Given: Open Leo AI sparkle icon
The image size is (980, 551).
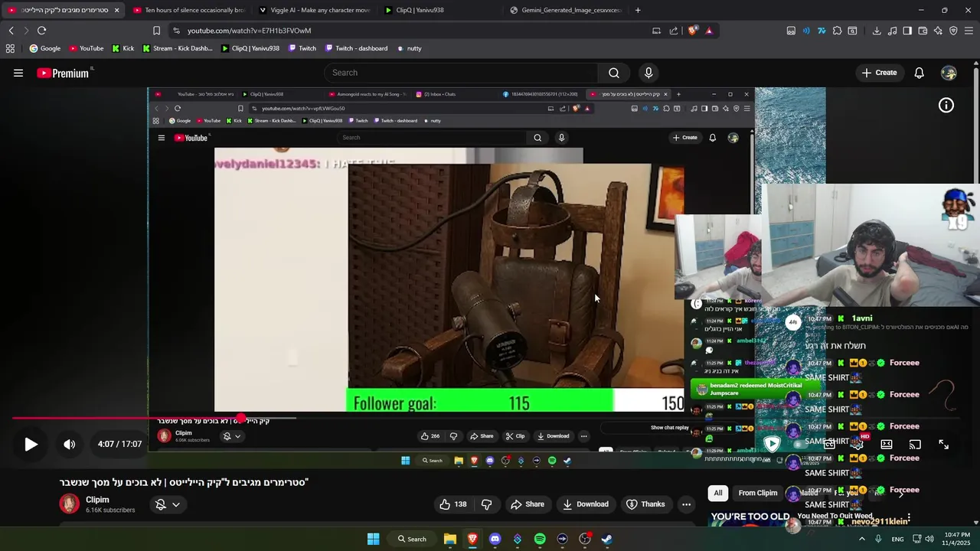Looking at the screenshot, I should pyautogui.click(x=938, y=31).
